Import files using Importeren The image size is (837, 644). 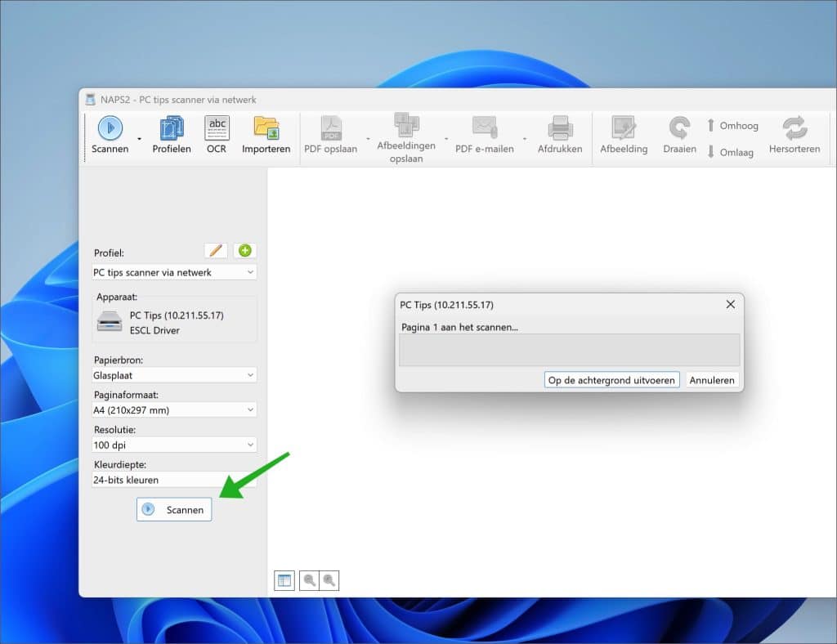[266, 135]
